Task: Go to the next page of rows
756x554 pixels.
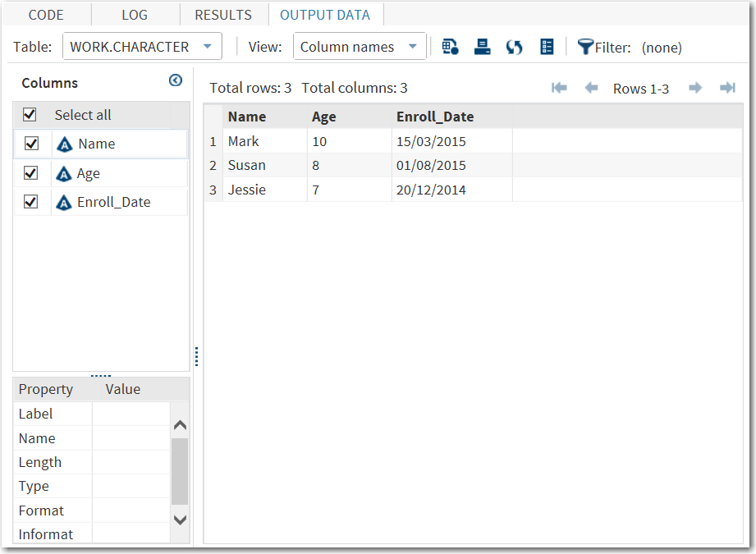Action: [695, 88]
